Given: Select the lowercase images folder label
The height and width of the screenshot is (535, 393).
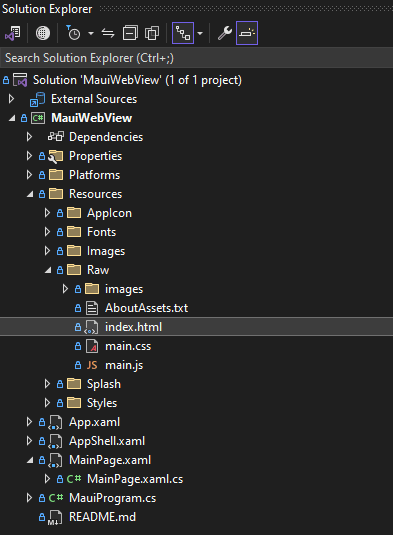Looking at the screenshot, I should 124,289.
